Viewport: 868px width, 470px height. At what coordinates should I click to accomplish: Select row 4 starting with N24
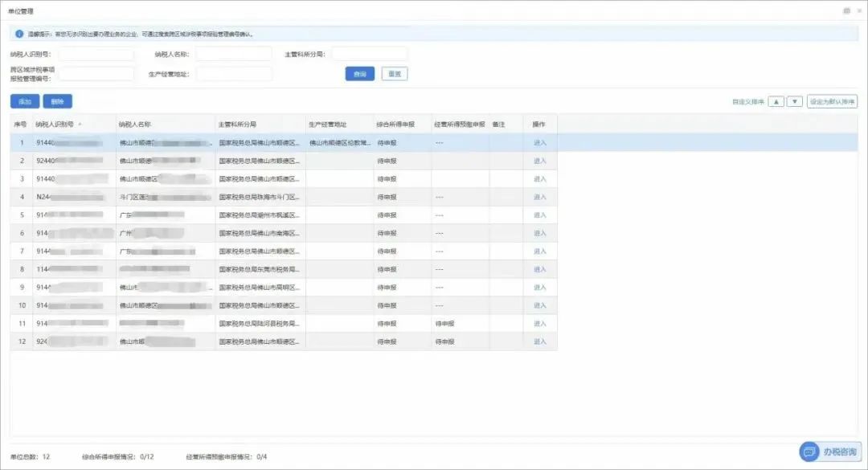click(284, 197)
